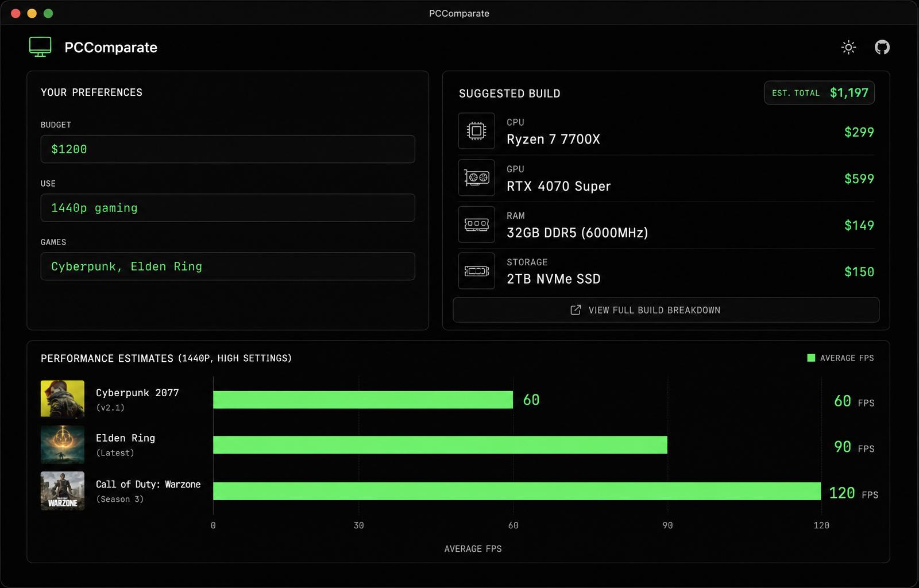Click the $150 storage price
The image size is (919, 588).
[859, 272]
